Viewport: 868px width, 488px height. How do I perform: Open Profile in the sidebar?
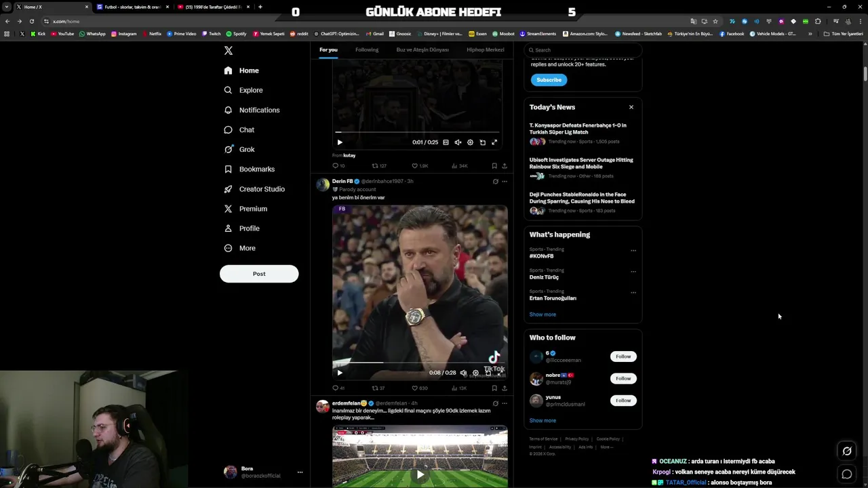(242, 228)
